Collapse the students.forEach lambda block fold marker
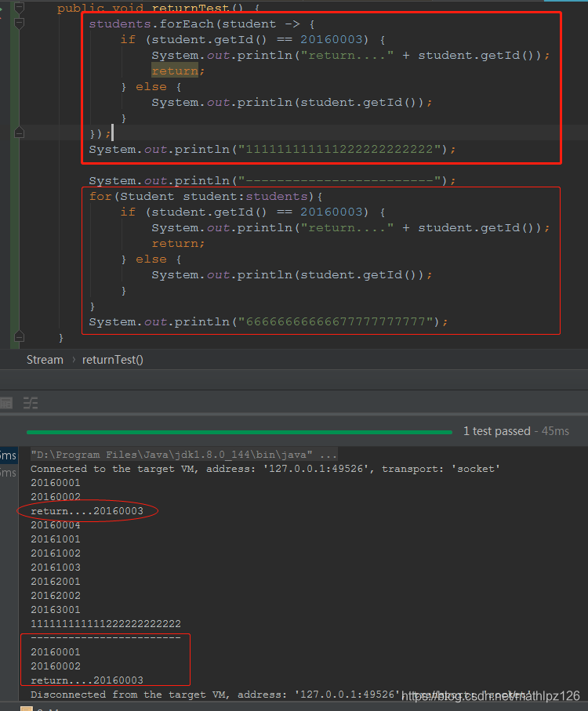588x711 pixels. pyautogui.click(x=18, y=24)
